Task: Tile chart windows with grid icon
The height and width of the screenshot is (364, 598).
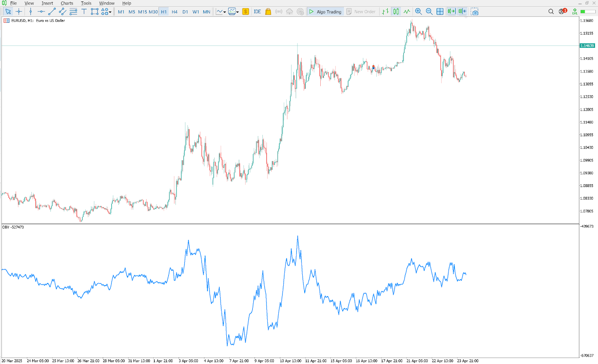Action: tap(440, 12)
